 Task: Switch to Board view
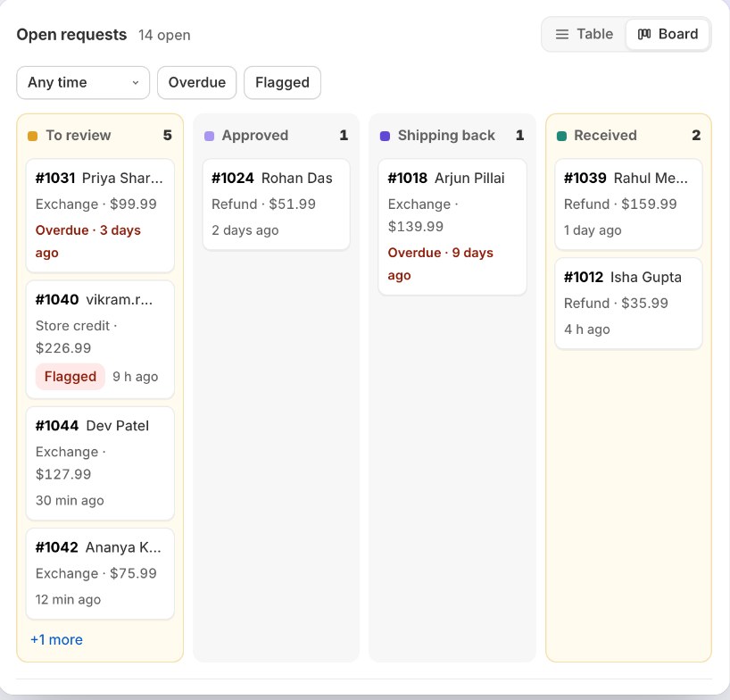(668, 34)
